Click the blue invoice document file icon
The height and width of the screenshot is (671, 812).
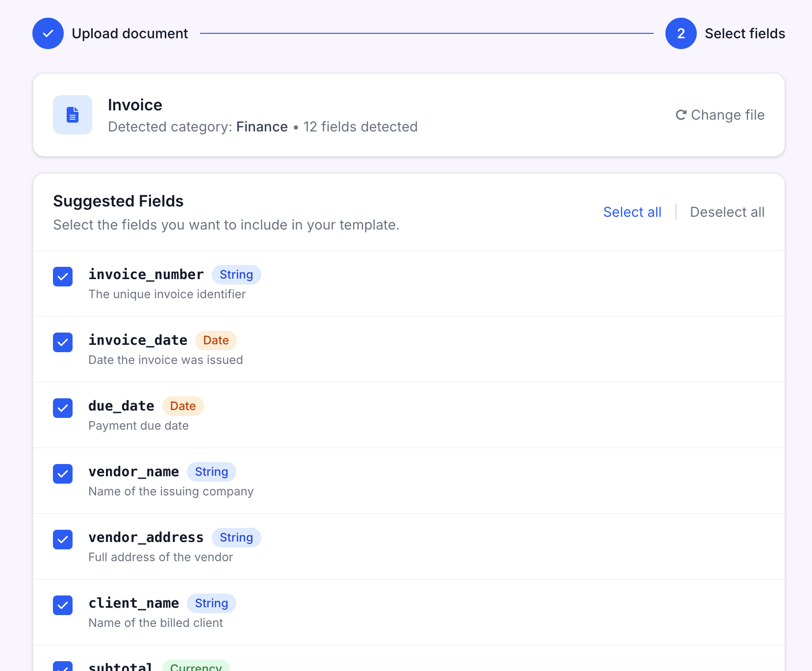click(x=73, y=115)
